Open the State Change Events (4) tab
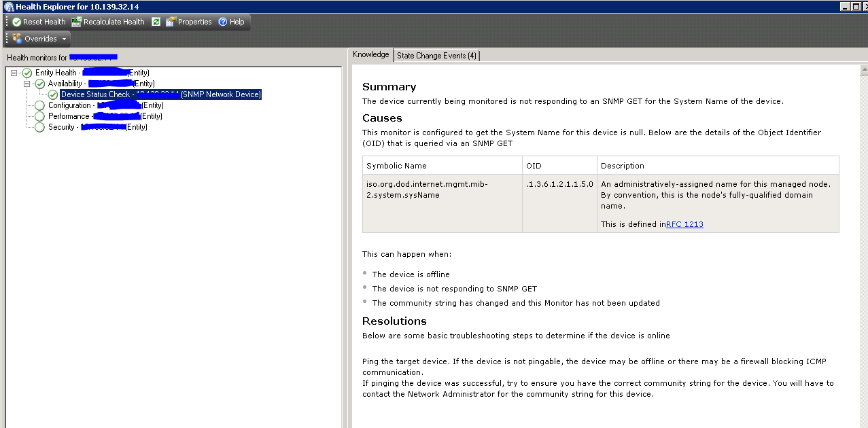The image size is (868, 428). click(436, 56)
